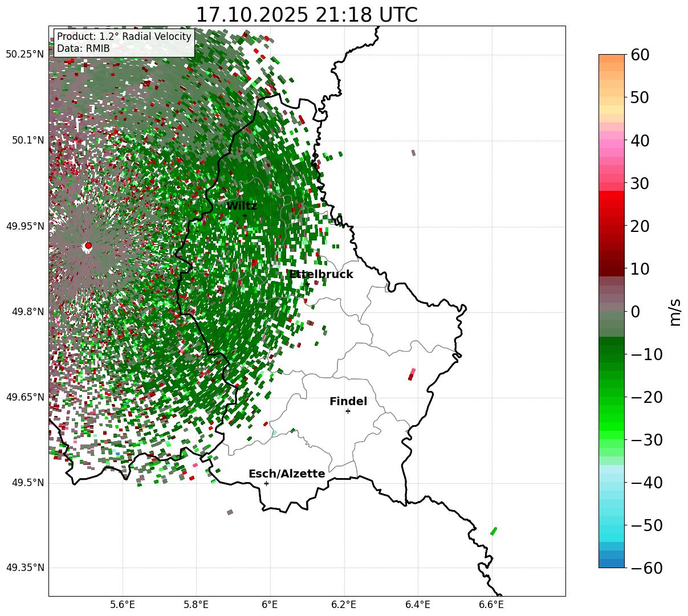Image resolution: width=688 pixels, height=616 pixels.
Task: Click the colorbar 60 tick label
Action: coord(640,55)
